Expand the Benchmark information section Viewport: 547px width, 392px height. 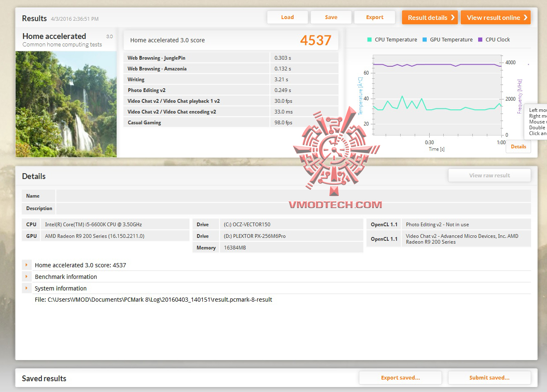(x=27, y=276)
